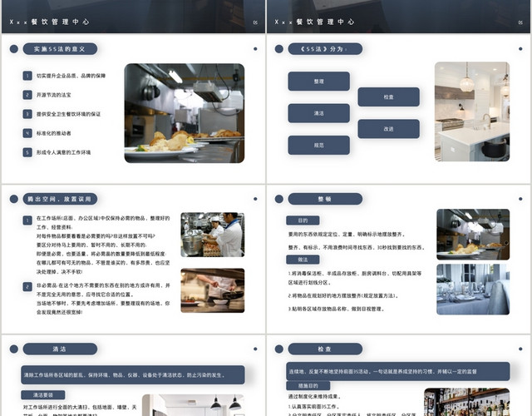This screenshot has width=532, height=416.
Task: Click the line 1.认真落实前面3S工作
Action: [314, 407]
